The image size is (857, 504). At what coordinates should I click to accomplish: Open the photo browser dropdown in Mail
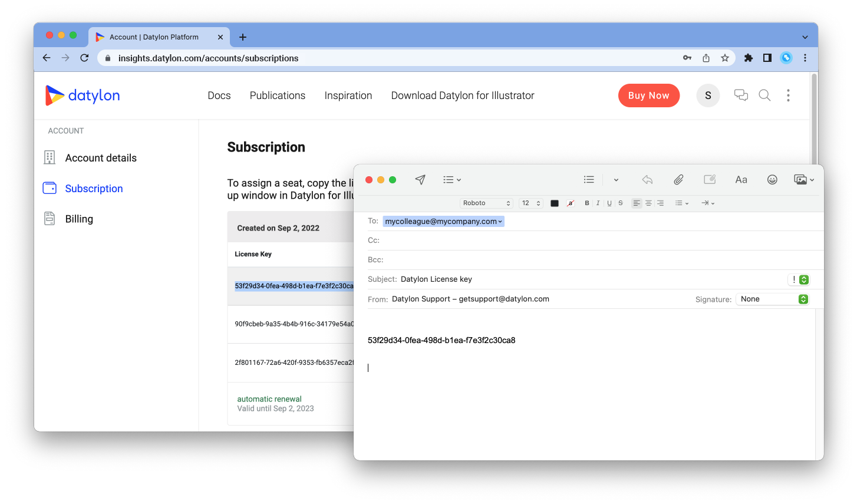(x=804, y=180)
